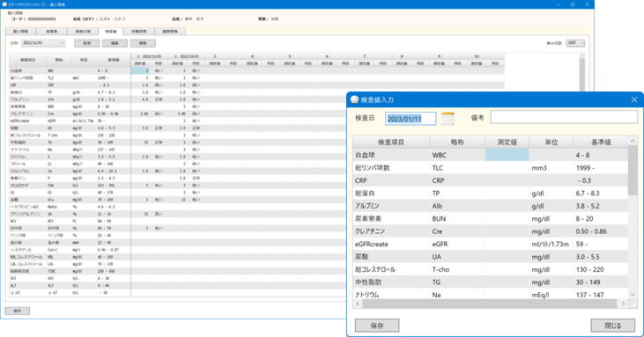Select 尿素窒素 in dialog table
The image size is (644, 337).
click(368, 218)
